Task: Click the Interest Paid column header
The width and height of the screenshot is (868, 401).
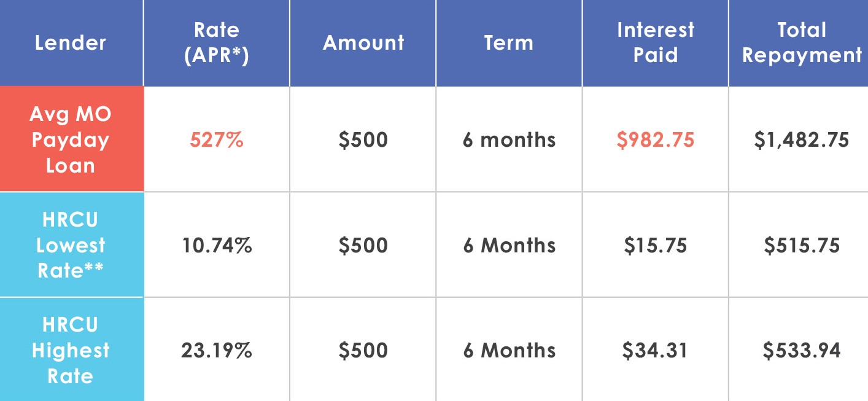Action: pos(656,43)
